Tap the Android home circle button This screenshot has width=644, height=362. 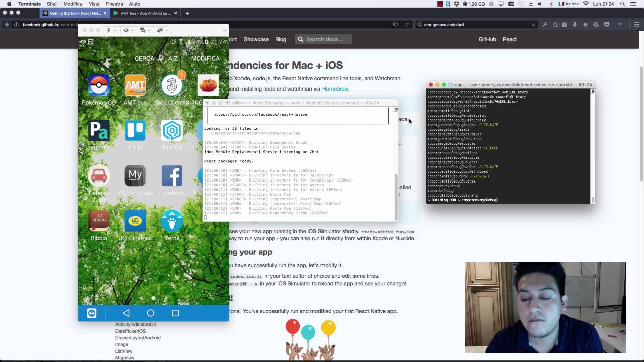[150, 313]
